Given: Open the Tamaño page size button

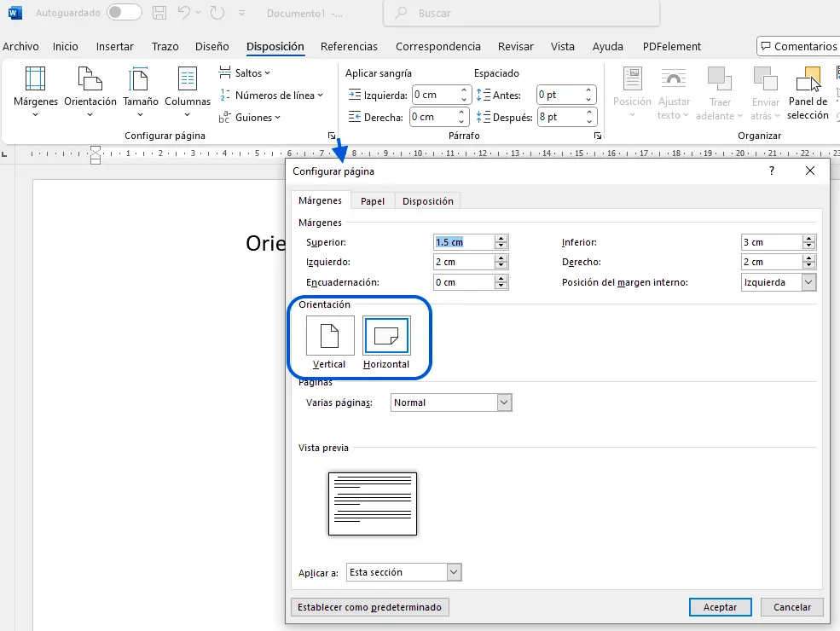Looking at the screenshot, I should point(141,91).
